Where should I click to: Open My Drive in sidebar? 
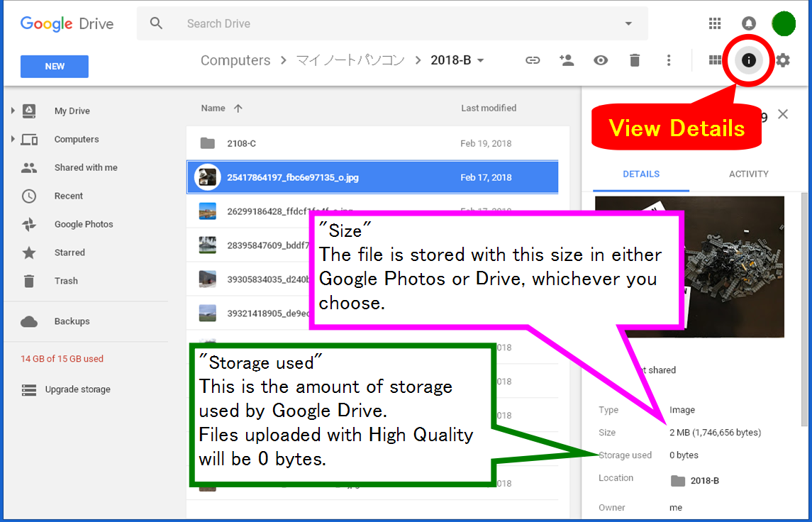[x=72, y=111]
